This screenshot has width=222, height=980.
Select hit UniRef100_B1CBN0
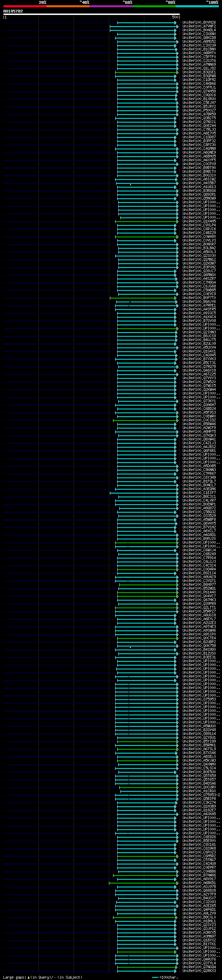tap(199, 49)
